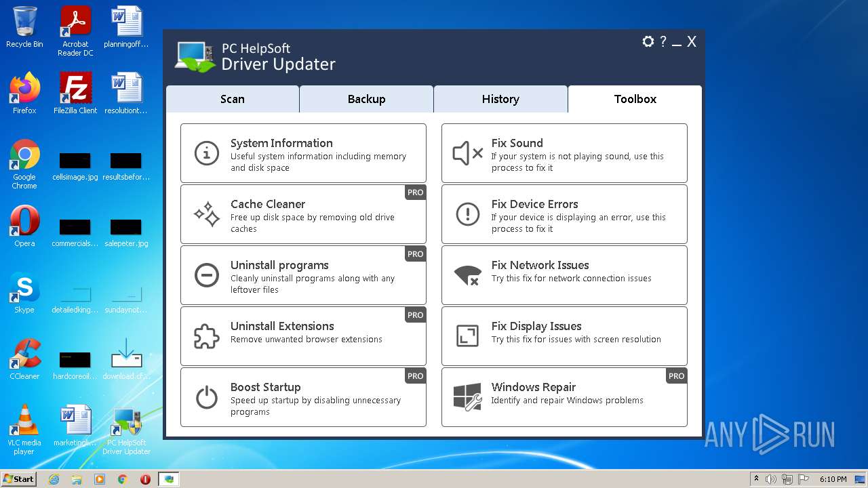Click the Fix Display Issues resize icon
This screenshot has width=868, height=488.
click(x=468, y=336)
